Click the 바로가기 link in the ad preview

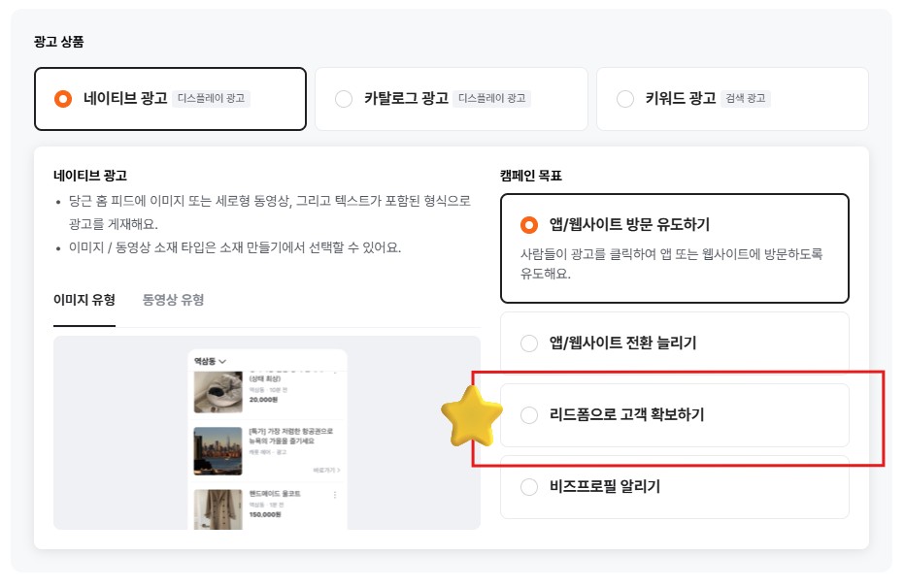(326, 471)
